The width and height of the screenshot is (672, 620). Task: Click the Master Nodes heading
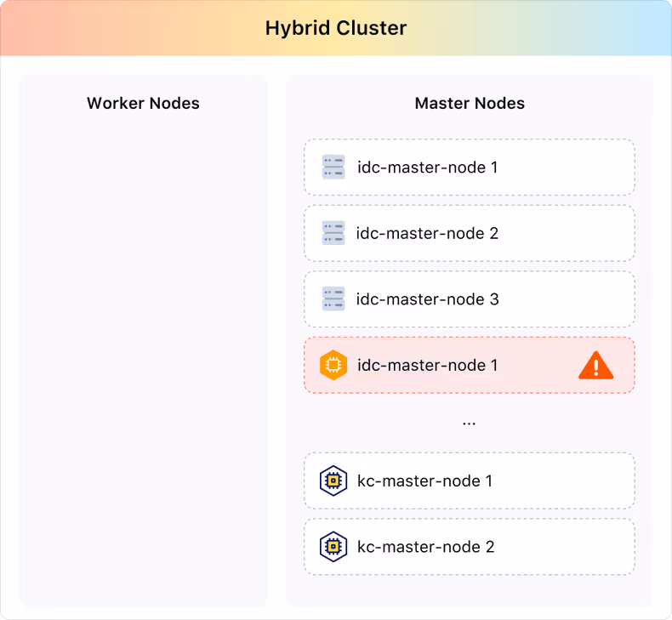[x=470, y=103]
